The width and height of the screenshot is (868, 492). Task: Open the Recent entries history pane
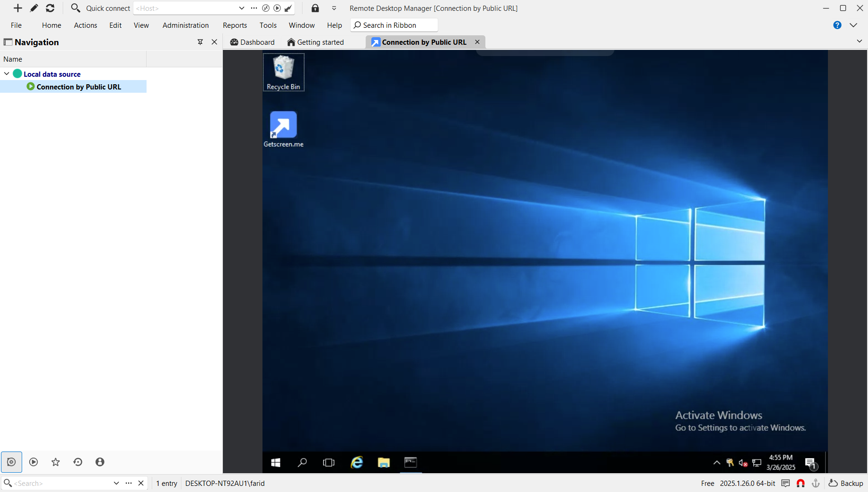click(78, 462)
